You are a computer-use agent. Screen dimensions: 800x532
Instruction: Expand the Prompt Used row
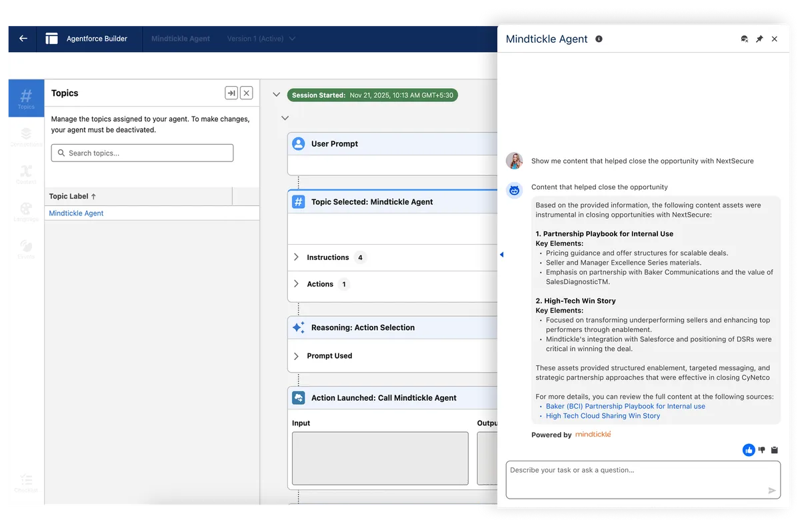[x=297, y=356]
